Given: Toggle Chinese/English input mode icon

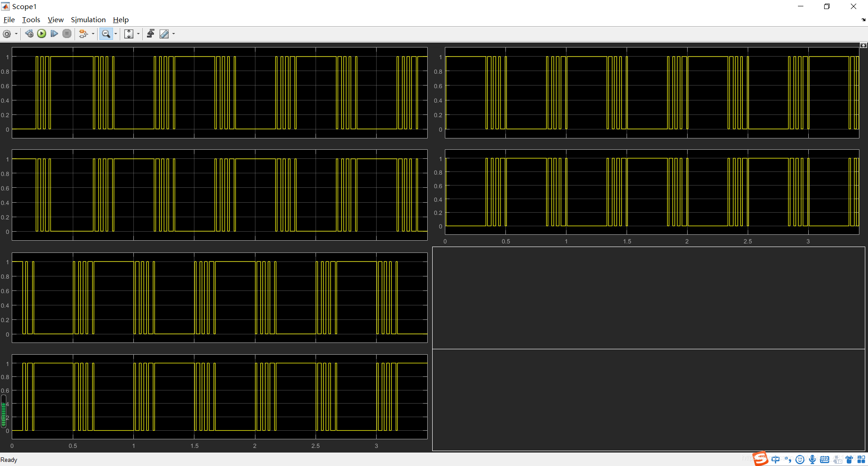Looking at the screenshot, I should (776, 460).
